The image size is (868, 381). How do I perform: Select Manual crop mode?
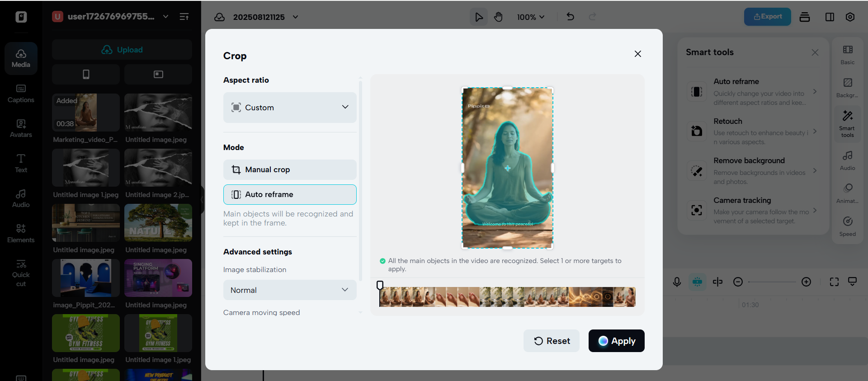coord(290,169)
